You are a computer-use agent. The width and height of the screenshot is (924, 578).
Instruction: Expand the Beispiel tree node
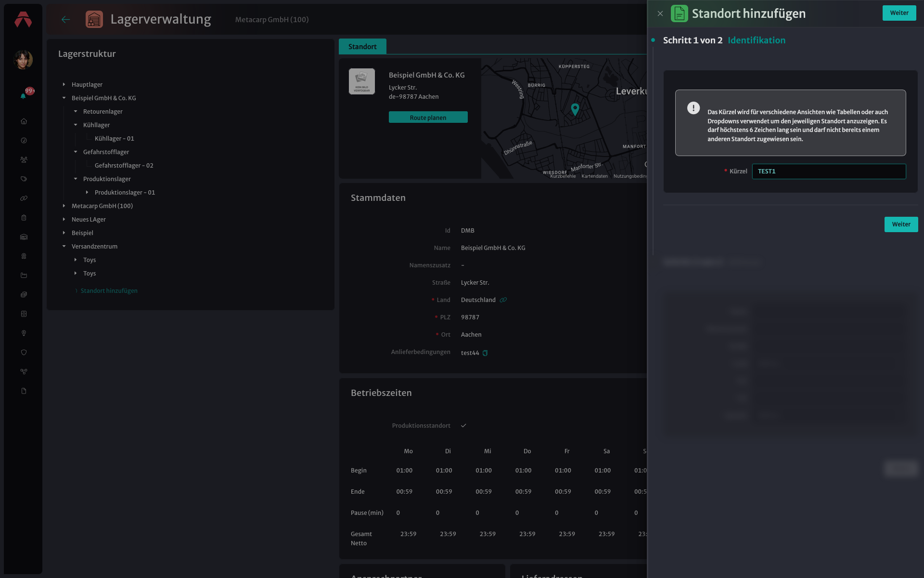click(64, 233)
